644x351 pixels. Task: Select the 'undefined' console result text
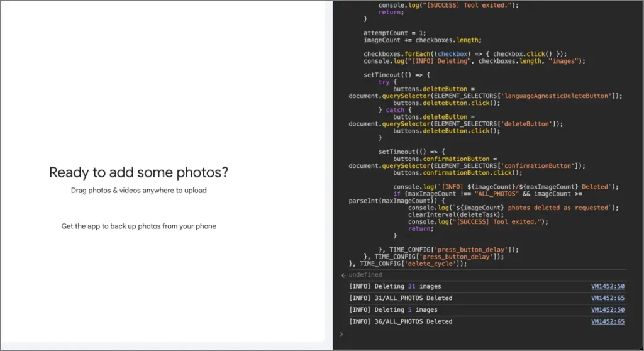click(365, 274)
